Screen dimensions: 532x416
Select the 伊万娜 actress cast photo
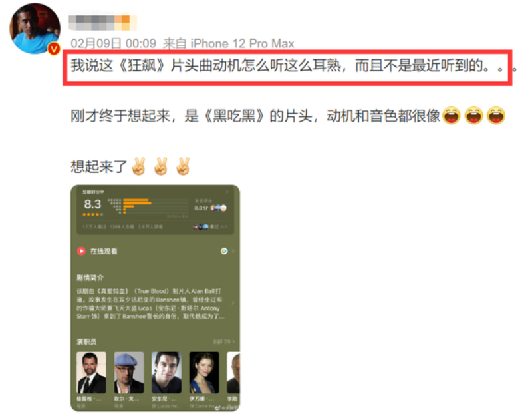pyautogui.click(x=204, y=373)
